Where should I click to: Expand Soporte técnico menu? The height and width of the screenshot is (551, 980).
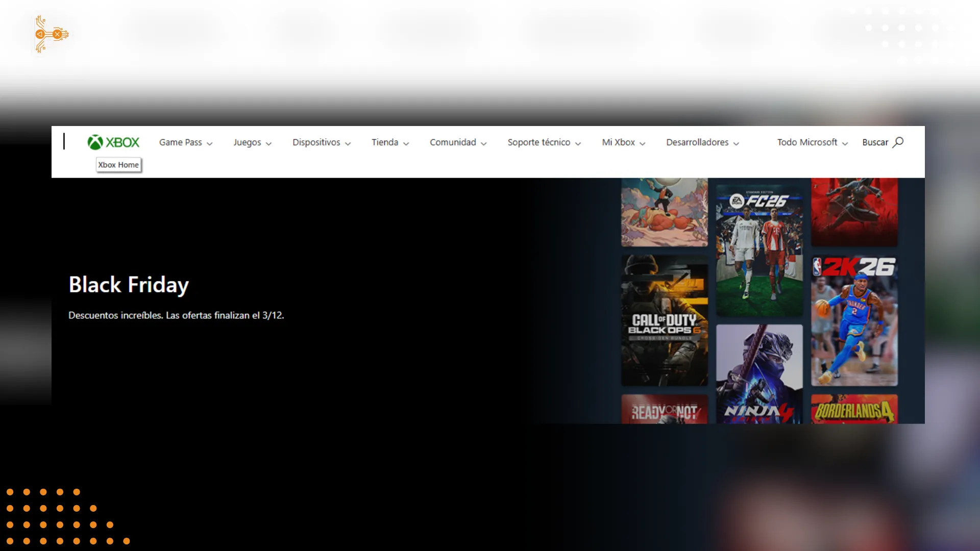coord(544,142)
